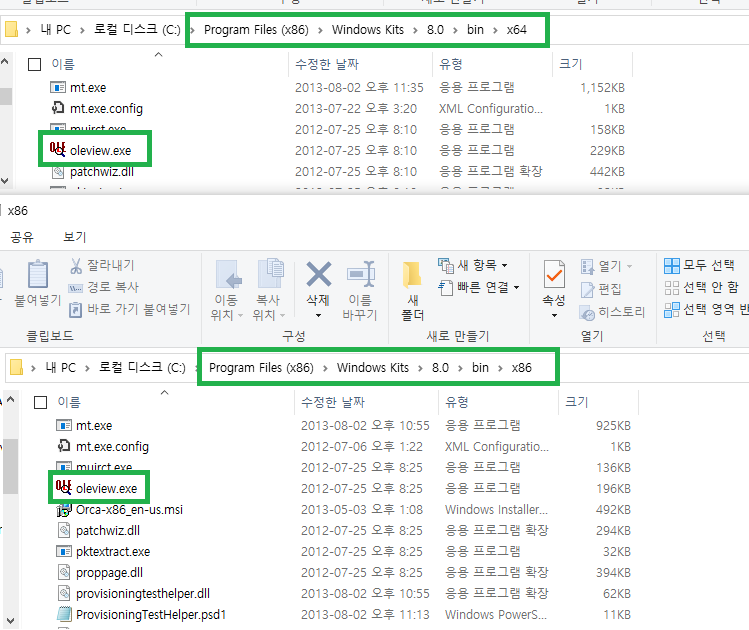This screenshot has height=630, width=749.
Task: Sort by 유형 column in x86 window
Action: pyautogui.click(x=457, y=402)
